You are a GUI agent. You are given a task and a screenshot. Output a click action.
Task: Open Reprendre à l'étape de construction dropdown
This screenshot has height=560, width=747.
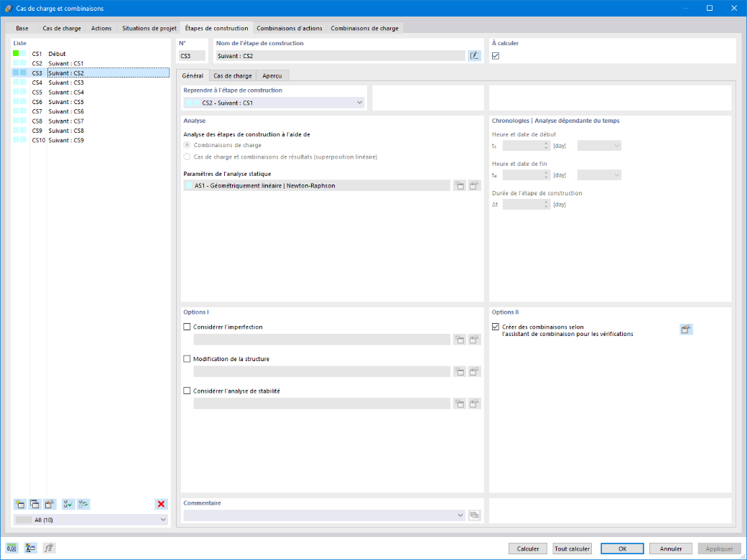[x=274, y=103]
